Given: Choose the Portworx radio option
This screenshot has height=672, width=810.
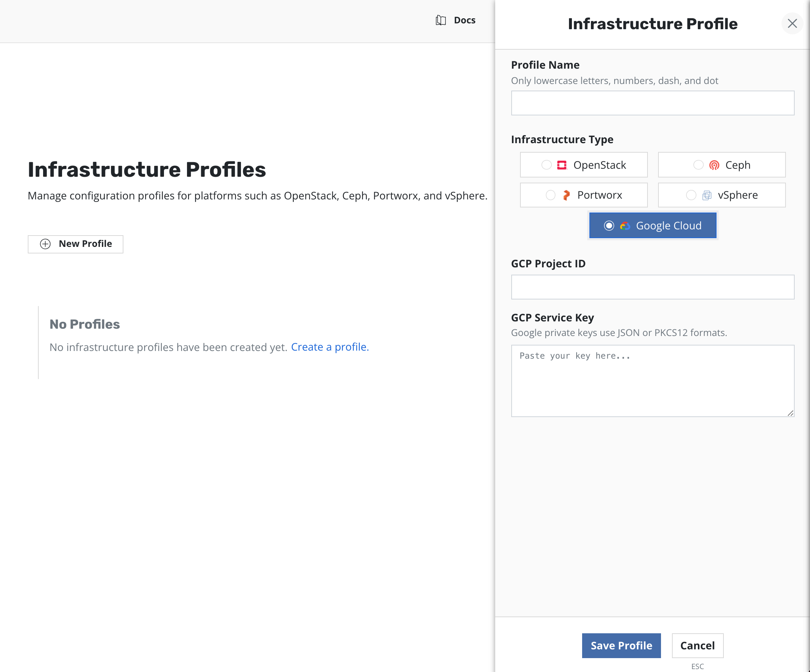Looking at the screenshot, I should tap(550, 195).
